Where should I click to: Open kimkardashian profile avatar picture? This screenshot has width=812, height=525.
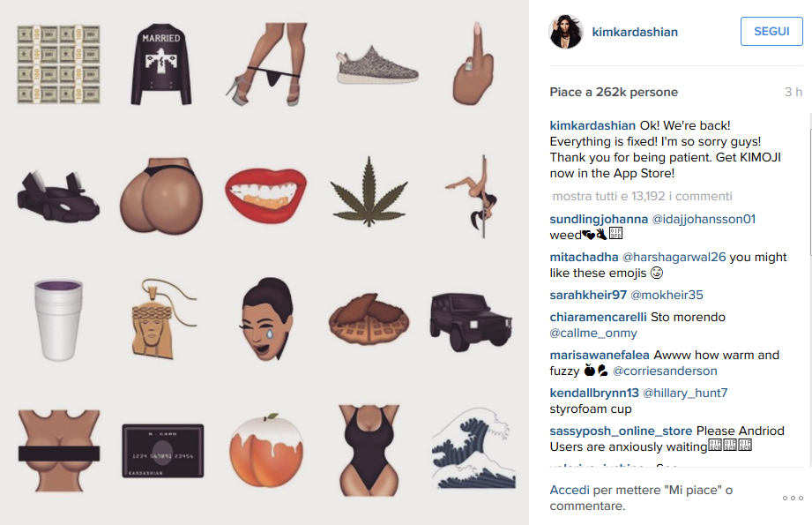[x=565, y=32]
